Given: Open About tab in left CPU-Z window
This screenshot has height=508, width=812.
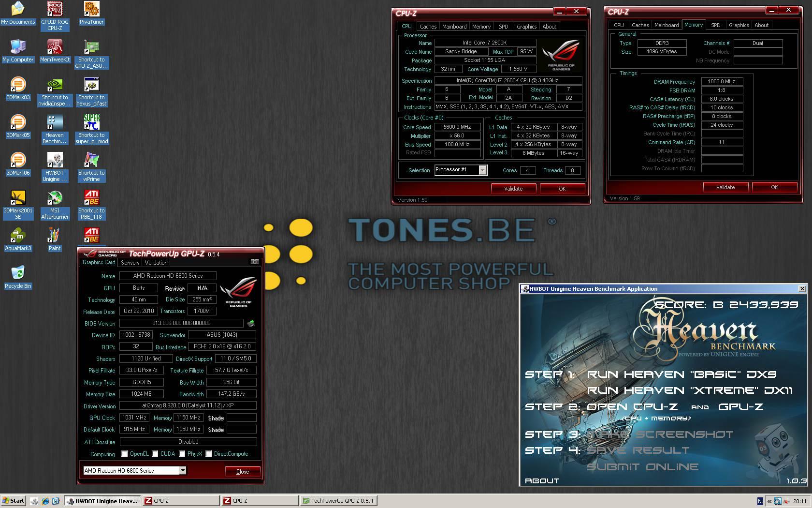Looking at the screenshot, I should click(549, 27).
